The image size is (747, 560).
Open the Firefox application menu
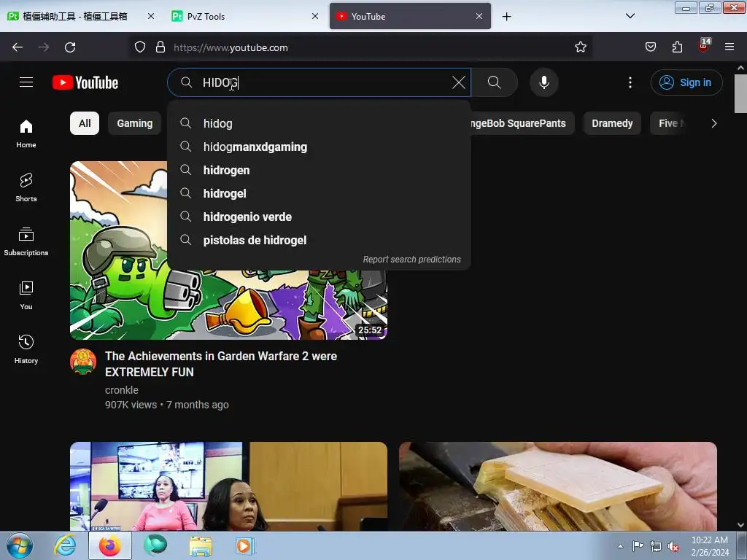(729, 47)
